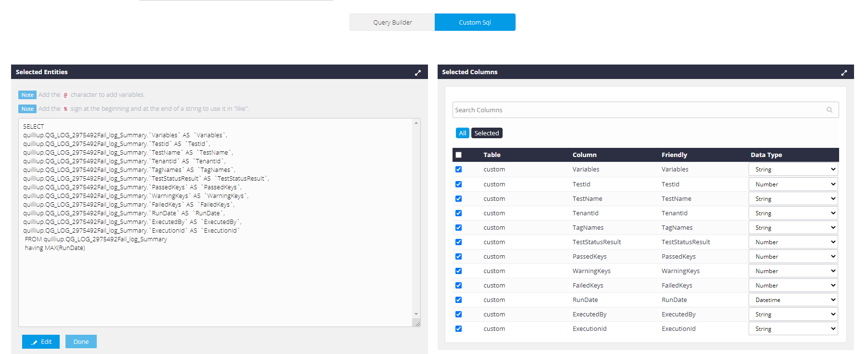Click SQL editor scrollbar up arrow
The height and width of the screenshot is (354, 868).
tap(416, 123)
